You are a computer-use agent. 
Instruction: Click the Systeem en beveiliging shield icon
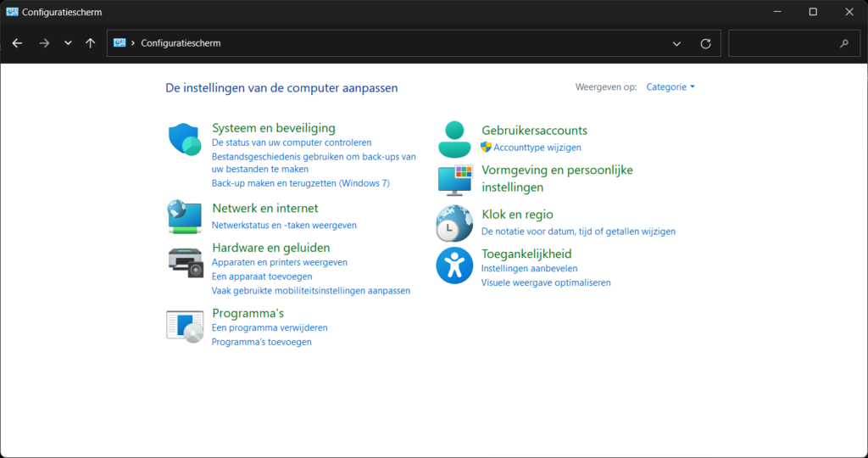tap(184, 139)
